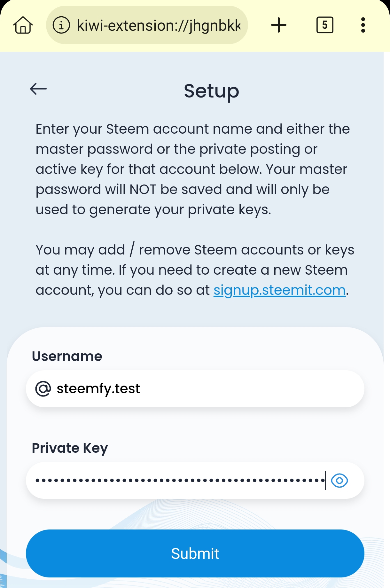Focus the masked Private Key input

[x=179, y=480]
